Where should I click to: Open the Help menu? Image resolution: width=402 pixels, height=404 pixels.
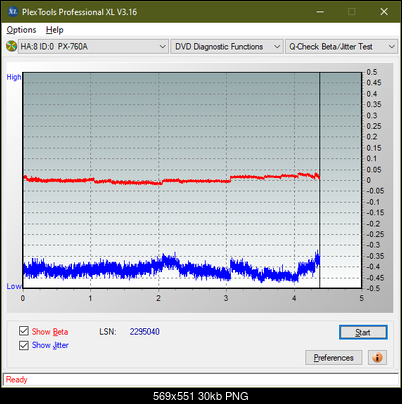point(54,30)
